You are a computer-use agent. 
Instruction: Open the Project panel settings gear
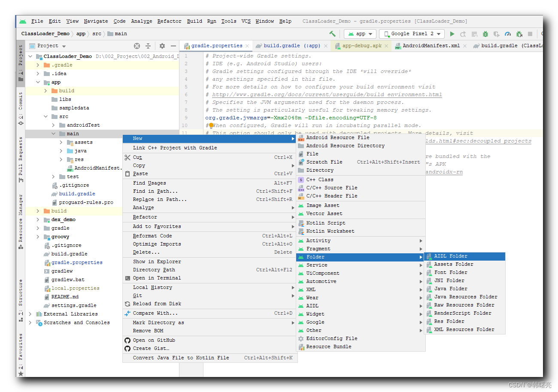click(161, 46)
